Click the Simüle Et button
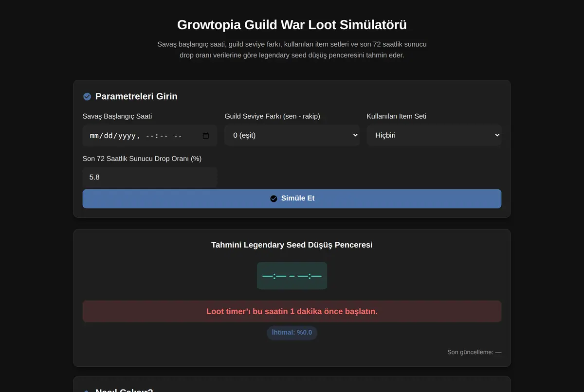This screenshot has width=584, height=392. click(292, 198)
